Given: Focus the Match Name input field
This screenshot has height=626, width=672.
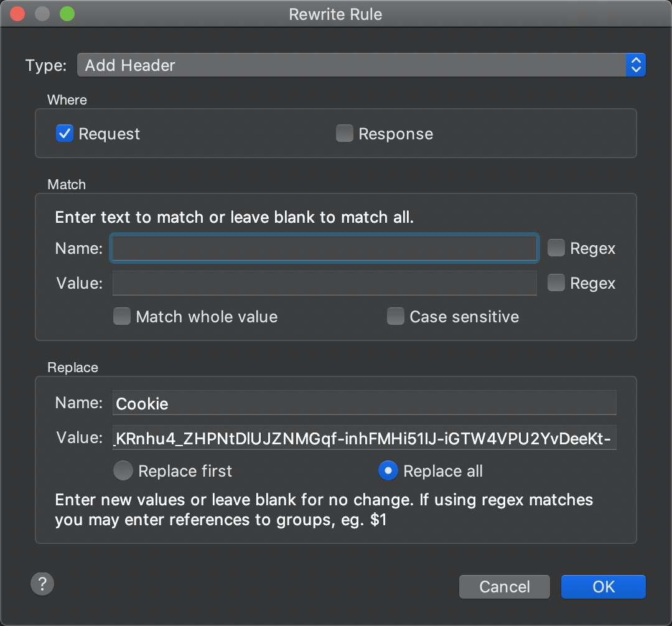Looking at the screenshot, I should pos(324,248).
